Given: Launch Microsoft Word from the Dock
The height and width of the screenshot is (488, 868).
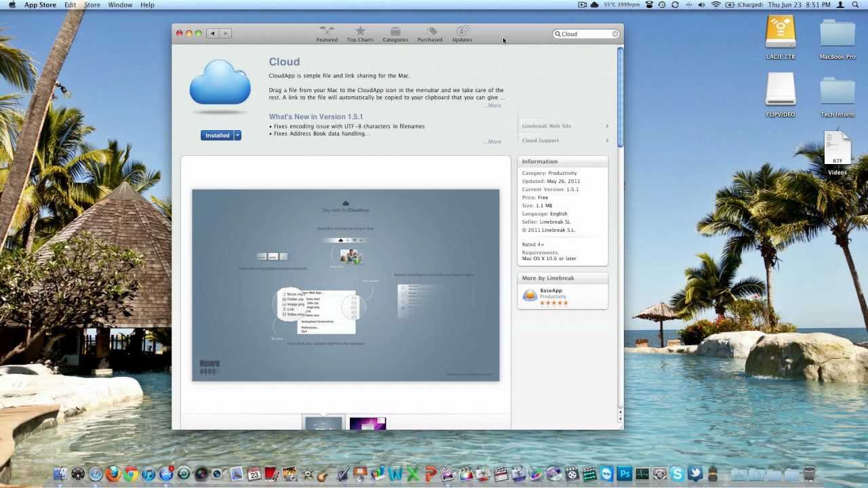Looking at the screenshot, I should coord(395,474).
